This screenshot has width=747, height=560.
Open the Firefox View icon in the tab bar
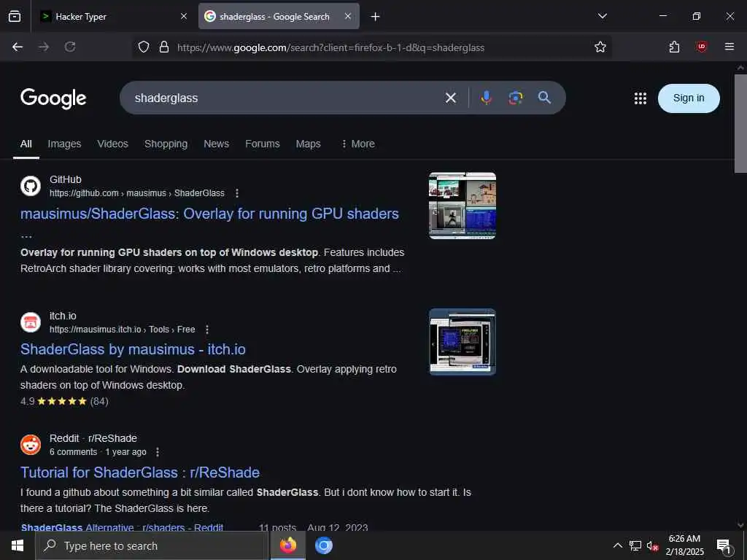click(x=15, y=16)
